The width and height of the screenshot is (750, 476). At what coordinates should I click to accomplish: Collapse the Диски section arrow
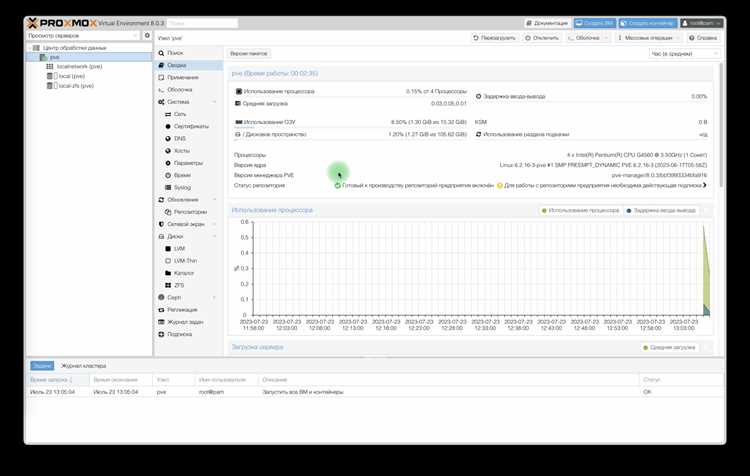[214, 236]
